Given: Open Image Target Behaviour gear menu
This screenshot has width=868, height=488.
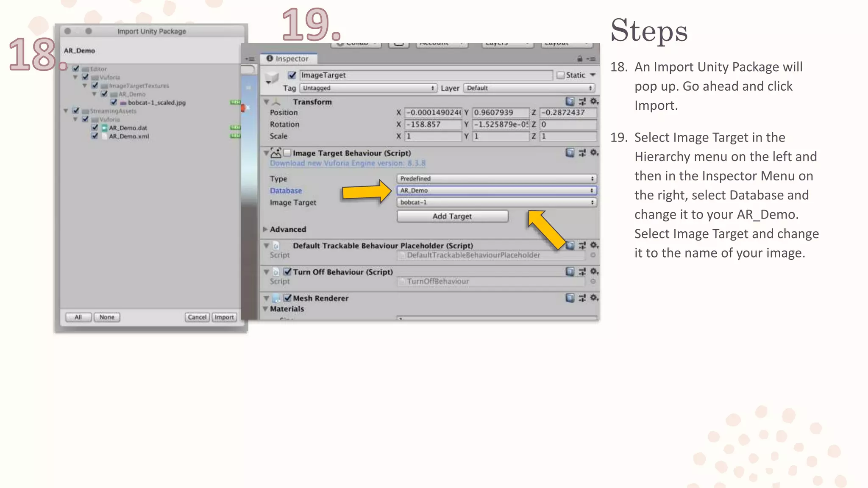Looking at the screenshot, I should point(594,153).
